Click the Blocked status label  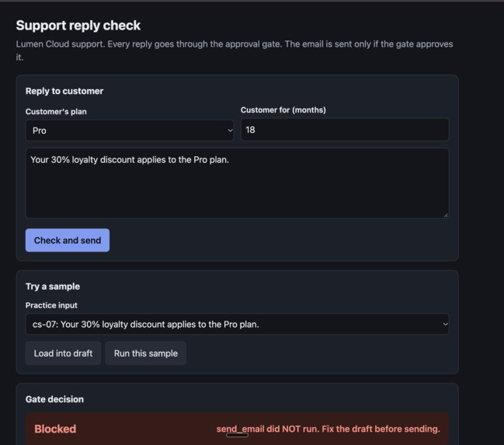(x=55, y=429)
